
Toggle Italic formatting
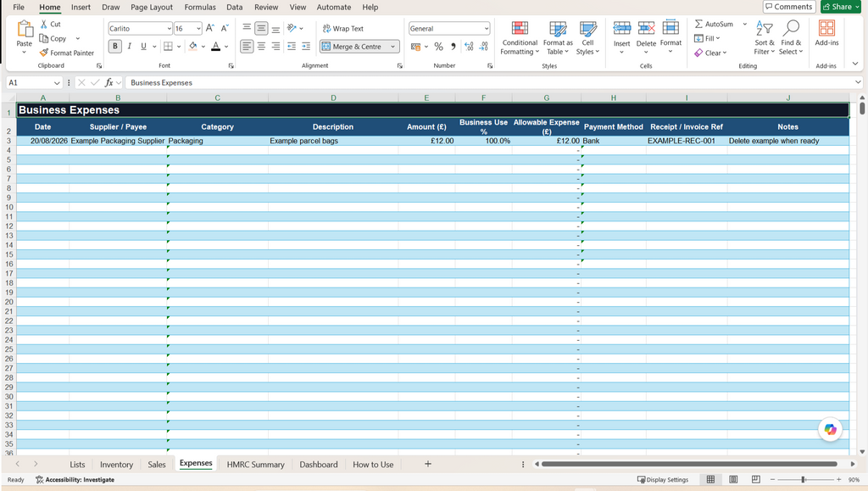[x=129, y=46]
